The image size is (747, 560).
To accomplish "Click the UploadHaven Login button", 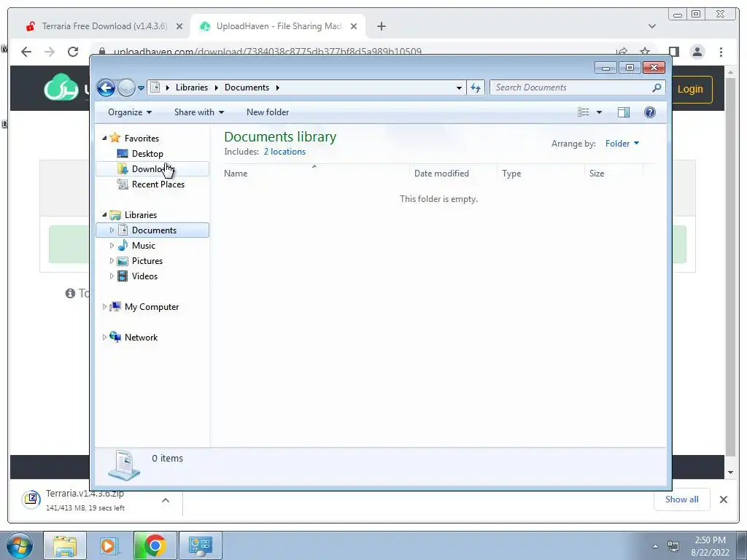I will pos(692,90).
